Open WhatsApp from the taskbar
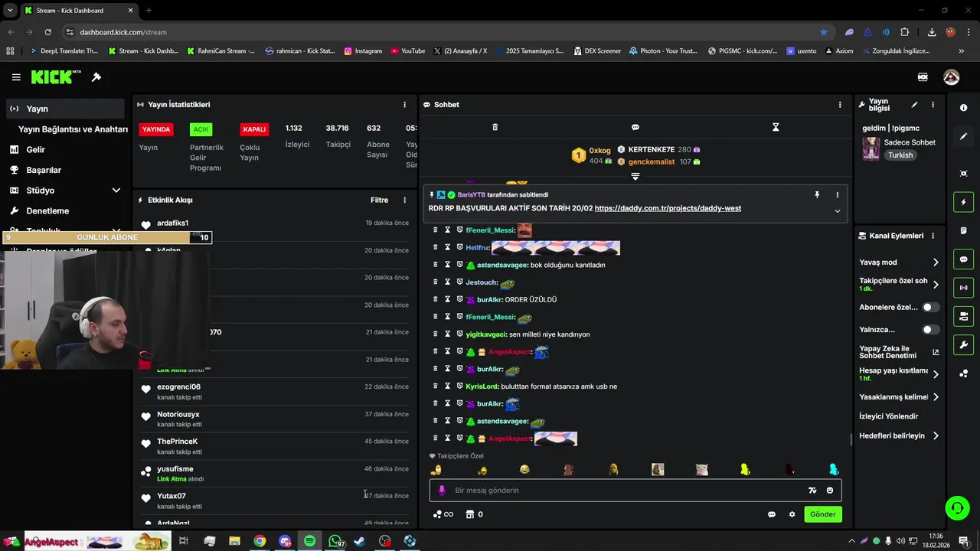980x551 pixels. coord(335,541)
